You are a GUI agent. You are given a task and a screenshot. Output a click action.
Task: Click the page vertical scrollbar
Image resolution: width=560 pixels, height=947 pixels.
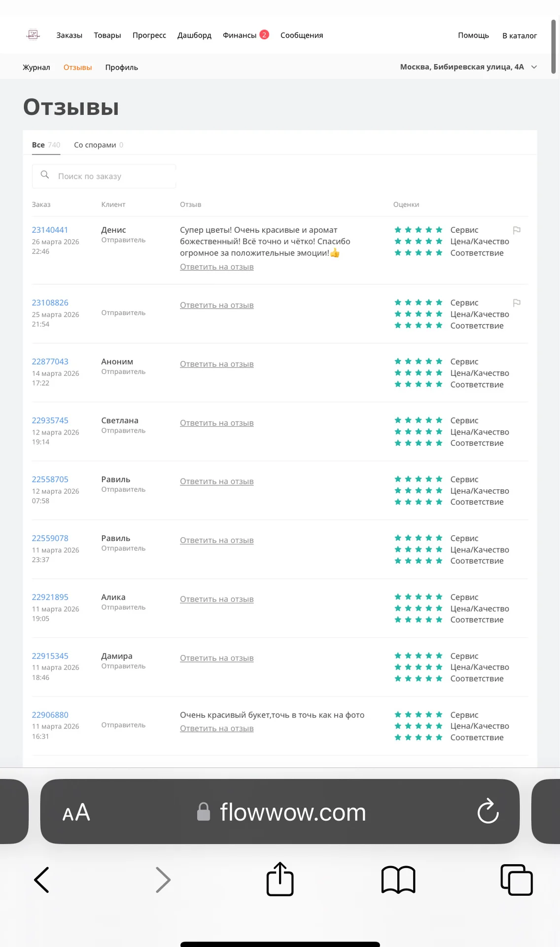pos(554,47)
